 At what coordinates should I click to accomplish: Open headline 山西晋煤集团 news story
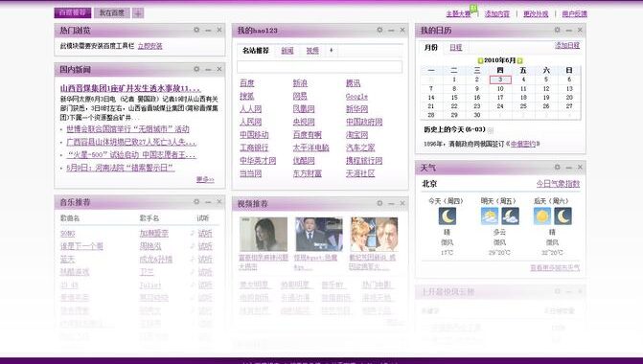130,88
